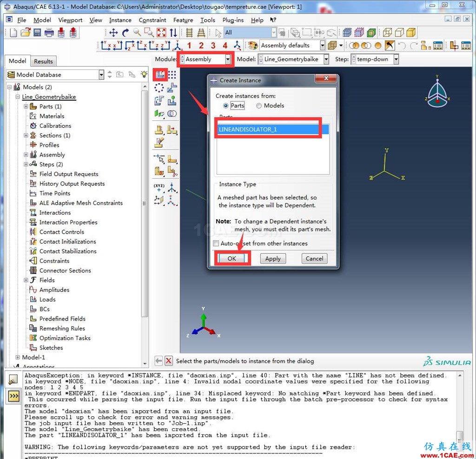The width and height of the screenshot is (476, 459).
Task: Expand the Sections (1) tree node
Action: point(26,135)
